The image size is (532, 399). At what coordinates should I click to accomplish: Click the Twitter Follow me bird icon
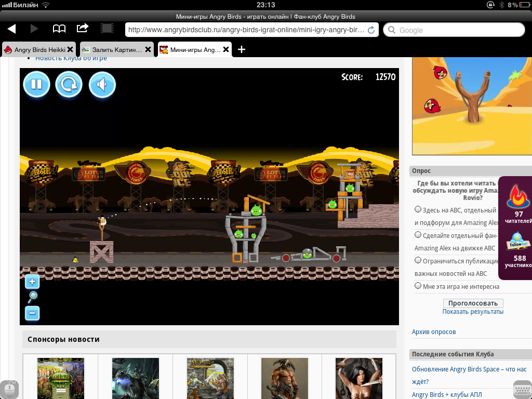[x=517, y=241]
